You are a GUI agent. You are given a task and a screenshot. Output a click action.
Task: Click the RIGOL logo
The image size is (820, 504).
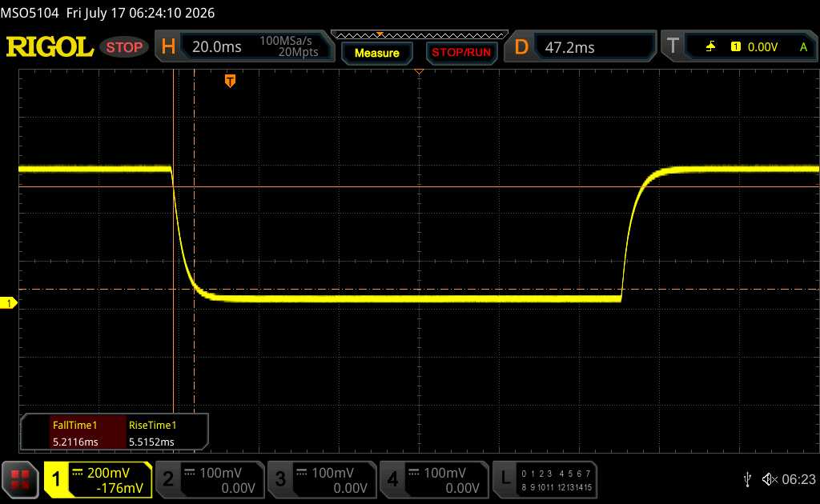pyautogui.click(x=50, y=47)
